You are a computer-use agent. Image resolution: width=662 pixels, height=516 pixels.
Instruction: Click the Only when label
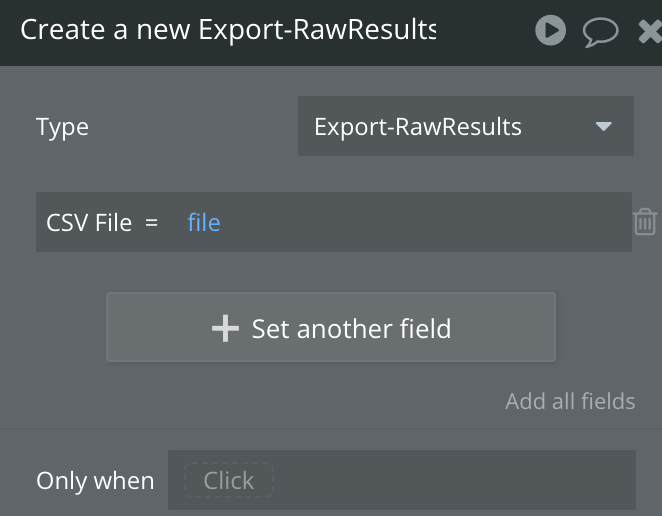coord(95,481)
